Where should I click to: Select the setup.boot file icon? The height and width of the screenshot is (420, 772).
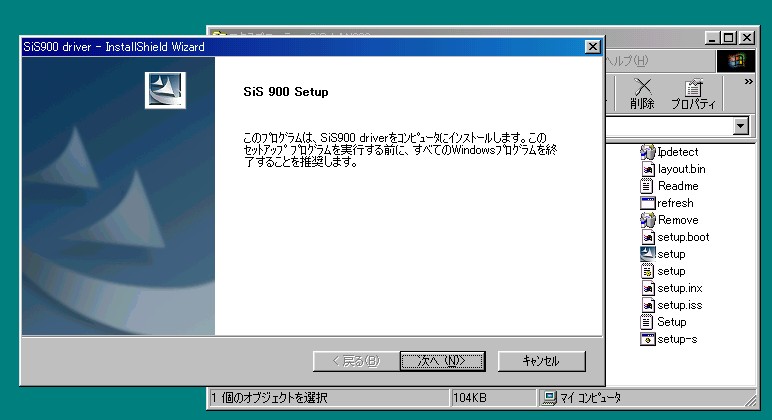647,237
